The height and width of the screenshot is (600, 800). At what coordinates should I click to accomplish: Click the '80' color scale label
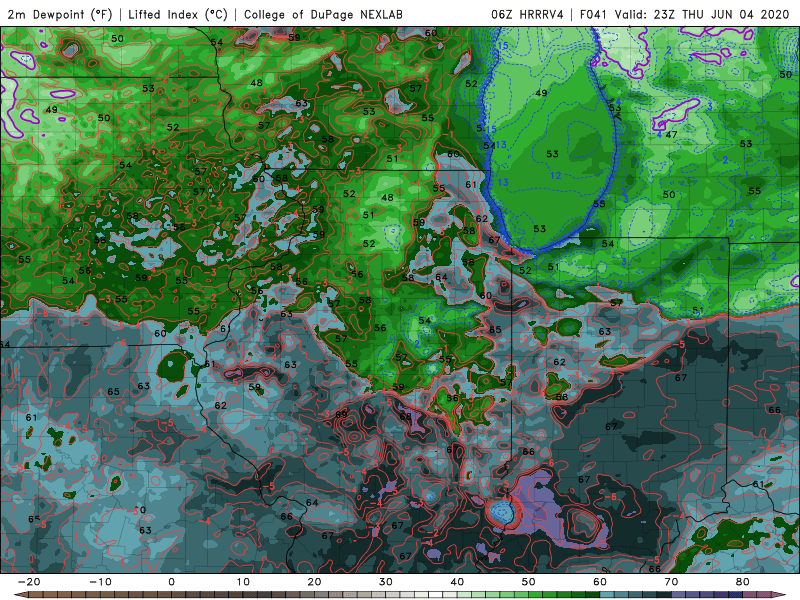tap(743, 582)
